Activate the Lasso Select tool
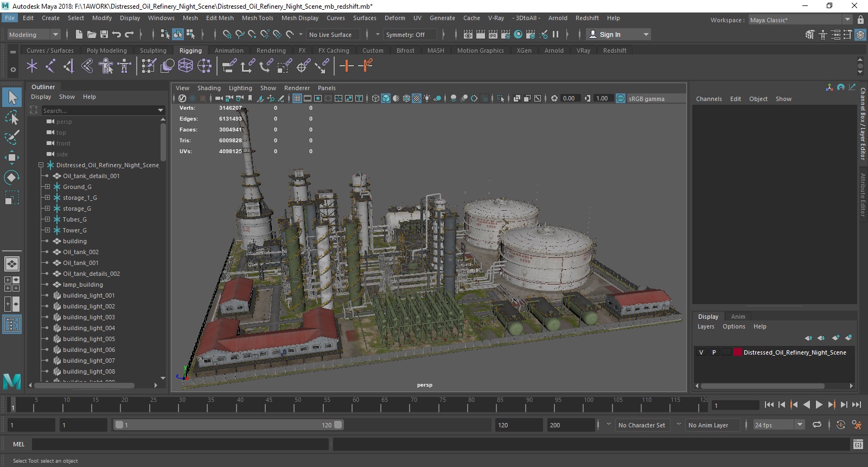Viewport: 868px width, 467px height. (11, 117)
